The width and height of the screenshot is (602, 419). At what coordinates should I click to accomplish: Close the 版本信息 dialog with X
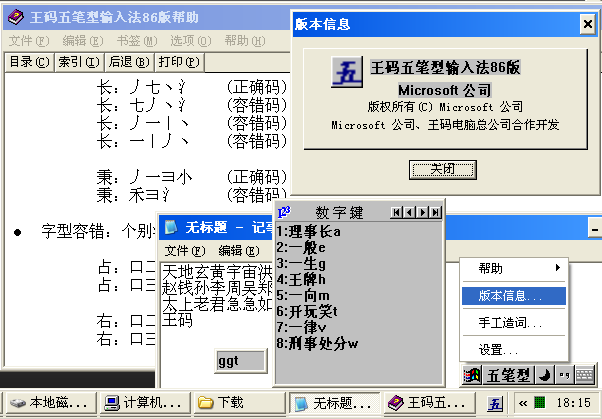(x=587, y=24)
